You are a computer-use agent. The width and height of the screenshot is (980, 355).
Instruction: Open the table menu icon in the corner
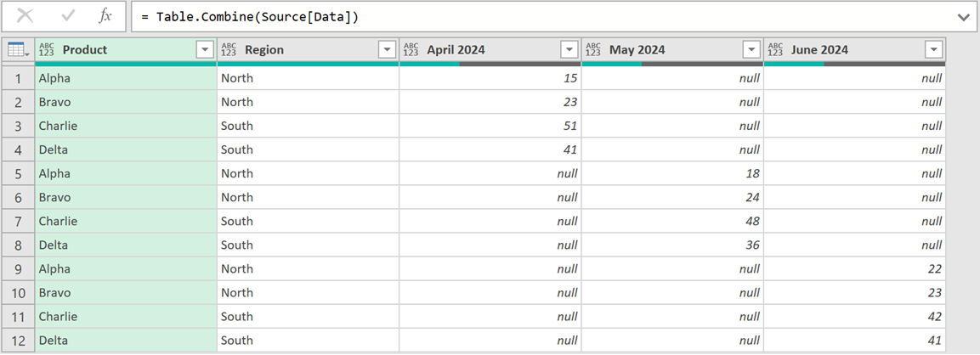17,50
